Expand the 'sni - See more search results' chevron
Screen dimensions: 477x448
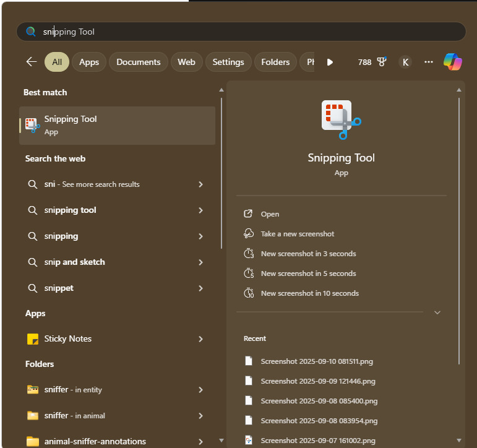(x=200, y=184)
